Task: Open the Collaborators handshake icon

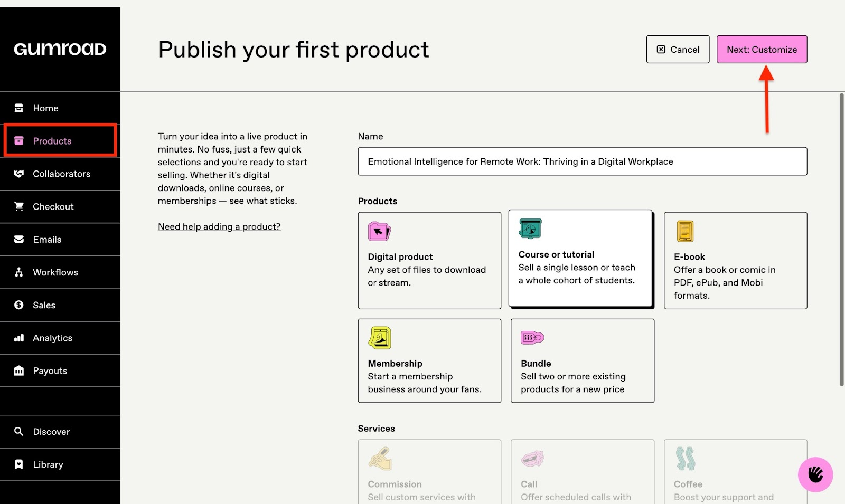Action: point(19,174)
